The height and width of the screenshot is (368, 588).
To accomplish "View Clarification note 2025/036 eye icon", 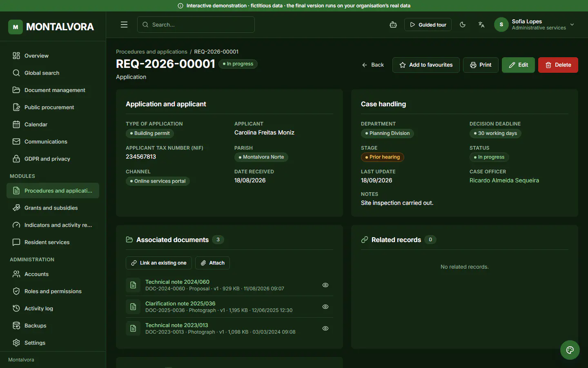I will 325,307.
